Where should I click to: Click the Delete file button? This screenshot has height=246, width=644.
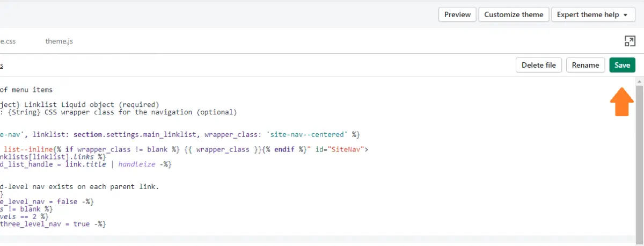point(539,65)
